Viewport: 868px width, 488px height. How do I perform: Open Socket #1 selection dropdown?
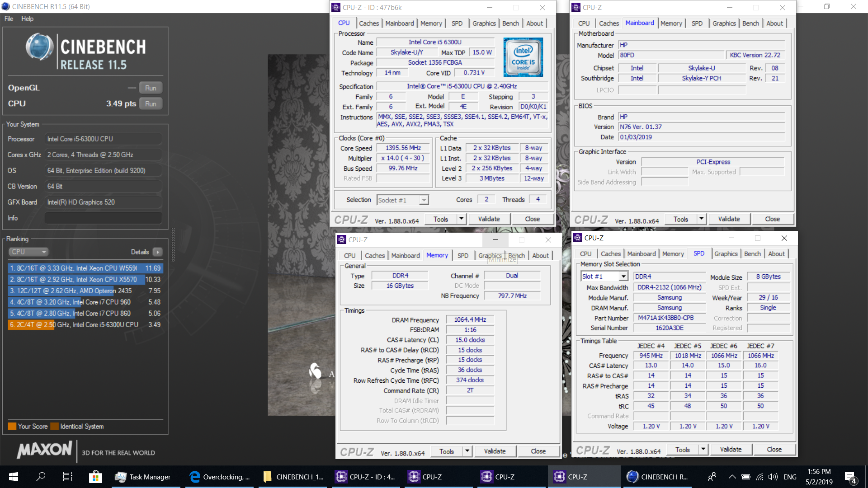pyautogui.click(x=403, y=200)
